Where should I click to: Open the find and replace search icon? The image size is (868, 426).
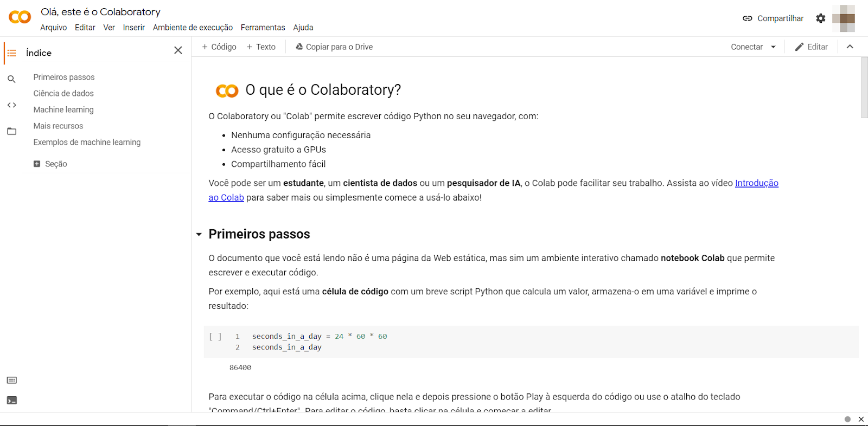click(x=11, y=79)
